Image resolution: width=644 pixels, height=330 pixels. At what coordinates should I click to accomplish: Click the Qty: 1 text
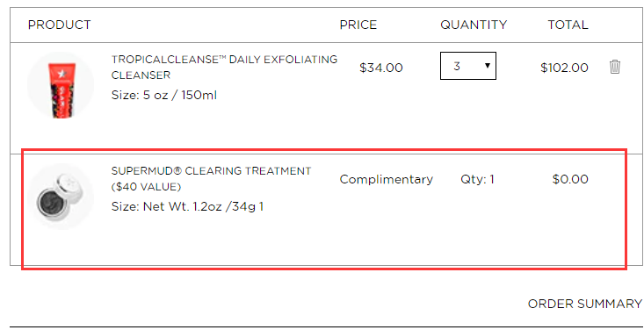pyautogui.click(x=477, y=179)
